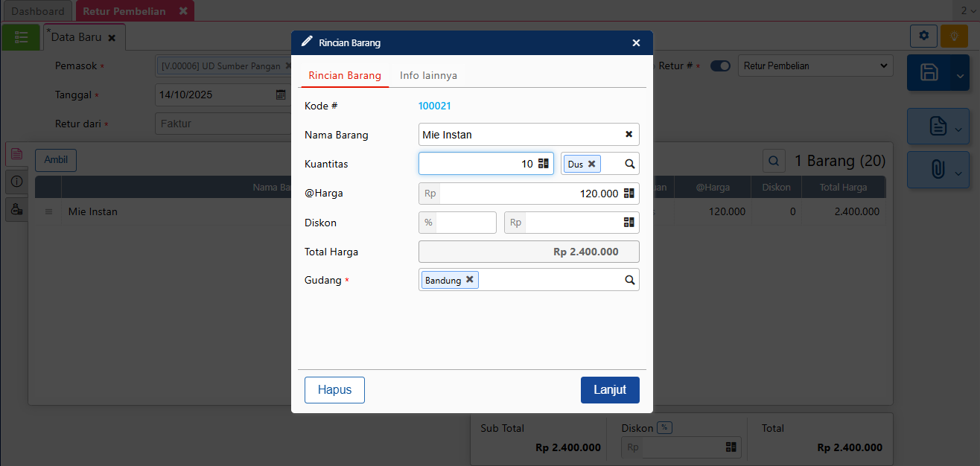
Task: Switch to the Info lainnya tab
Action: 428,75
